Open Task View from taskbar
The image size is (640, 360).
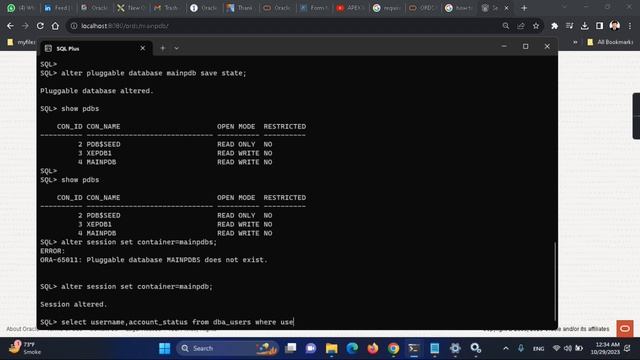click(291, 348)
